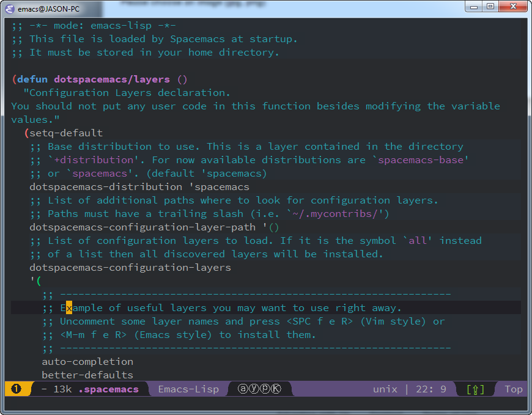
Task: Click the 'spacemacs value after dotspacemacs-distribution
Action: [x=219, y=187]
